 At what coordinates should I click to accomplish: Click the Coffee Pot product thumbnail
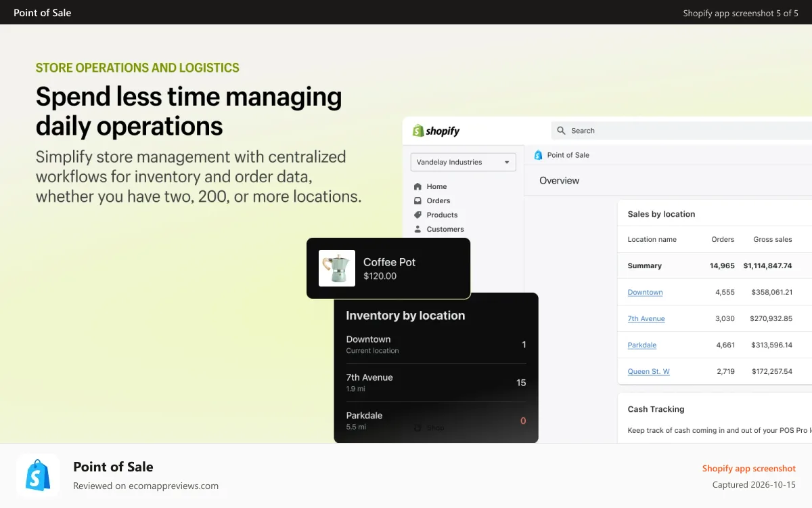[x=337, y=268]
